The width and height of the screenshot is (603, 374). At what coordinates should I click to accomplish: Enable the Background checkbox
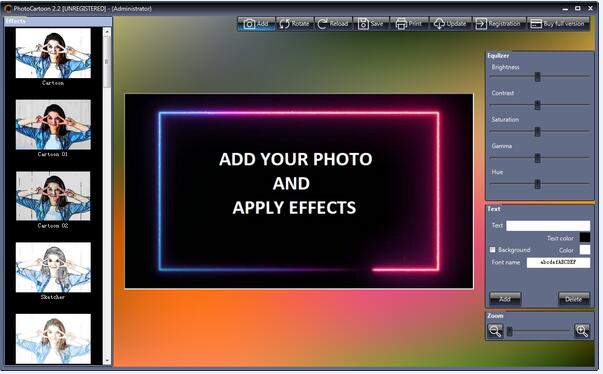pyautogui.click(x=493, y=250)
